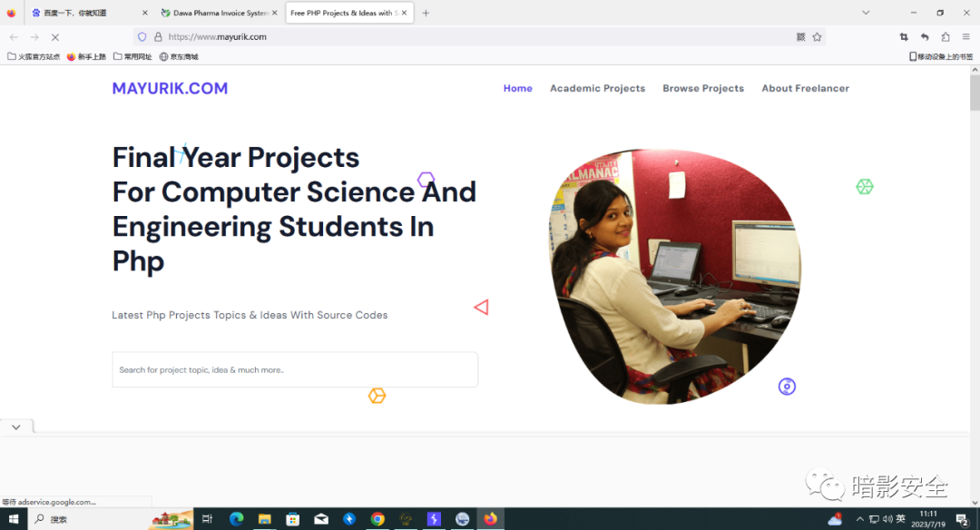This screenshot has width=980, height=530.
Task: Open Academic Projects menu item
Action: pos(597,88)
